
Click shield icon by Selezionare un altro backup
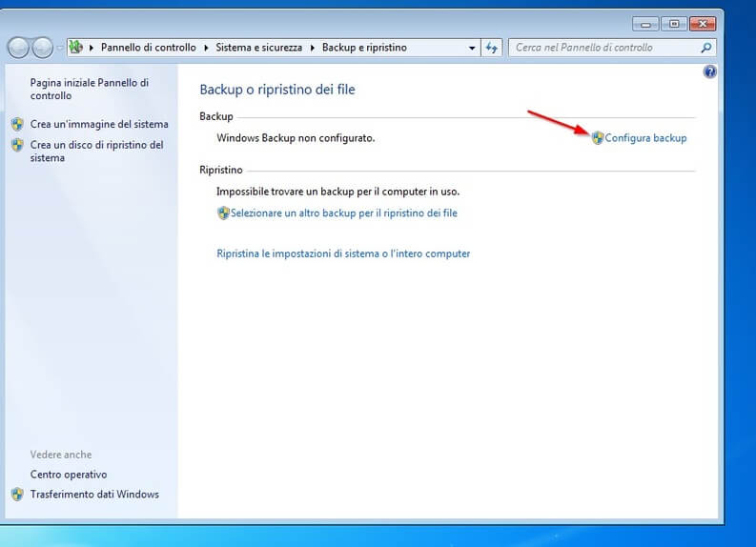[223, 213]
